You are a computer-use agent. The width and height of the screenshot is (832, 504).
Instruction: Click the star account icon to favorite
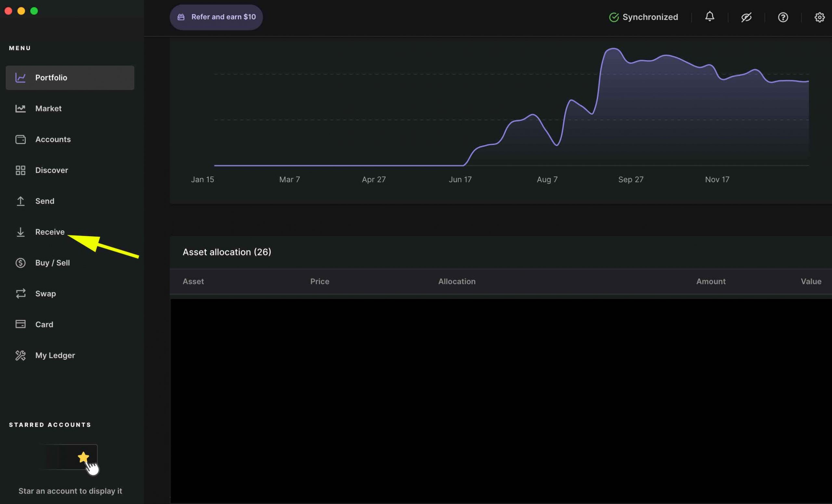(x=83, y=458)
